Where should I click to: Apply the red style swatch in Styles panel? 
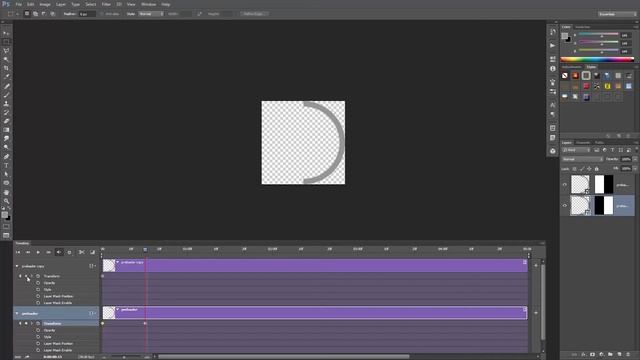tap(586, 86)
